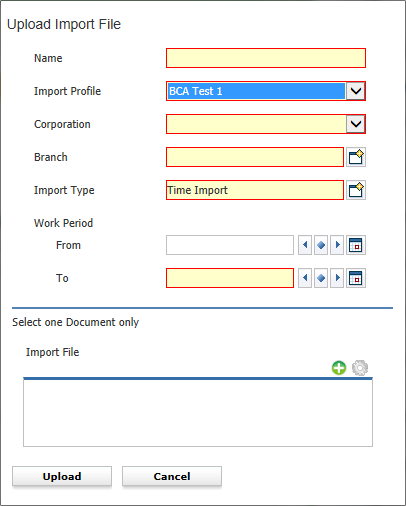Image resolution: width=406 pixels, height=506 pixels.
Task: Step To date forward with right arrow
Action: 337,278
